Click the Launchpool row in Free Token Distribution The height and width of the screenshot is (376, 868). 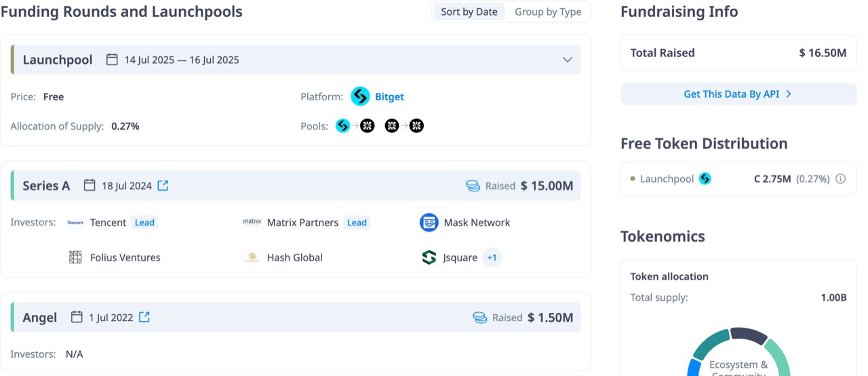(x=738, y=179)
